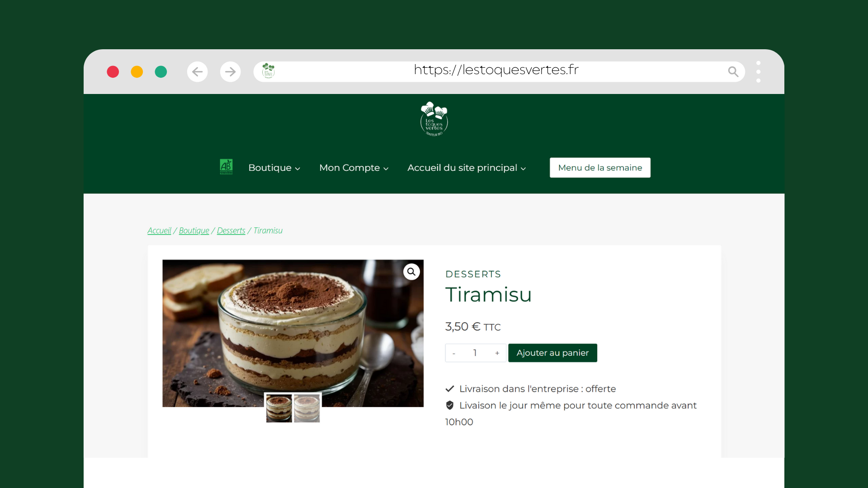Open Menu de la semaine
Viewport: 868px width, 488px height.
click(600, 168)
